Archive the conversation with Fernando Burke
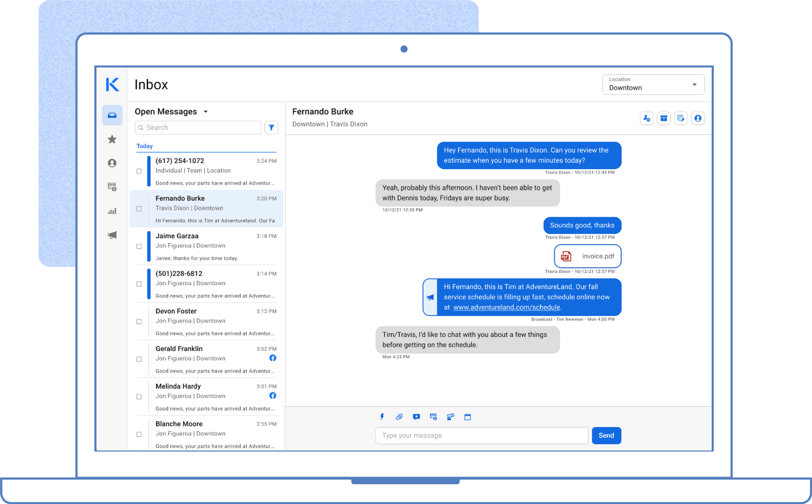 click(664, 118)
